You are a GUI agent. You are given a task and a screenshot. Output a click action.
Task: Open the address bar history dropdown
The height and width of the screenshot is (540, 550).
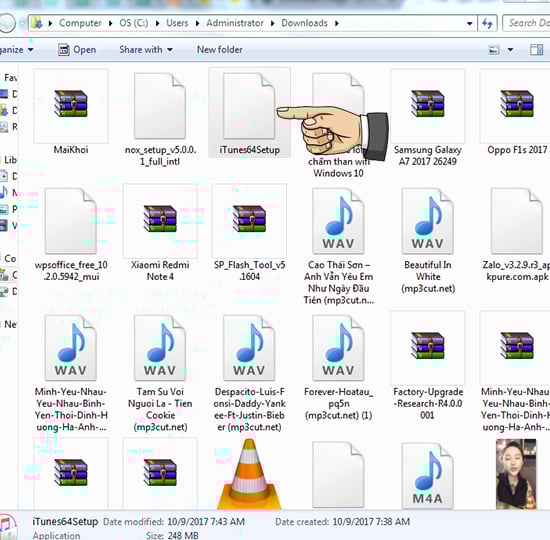pyautogui.click(x=469, y=24)
